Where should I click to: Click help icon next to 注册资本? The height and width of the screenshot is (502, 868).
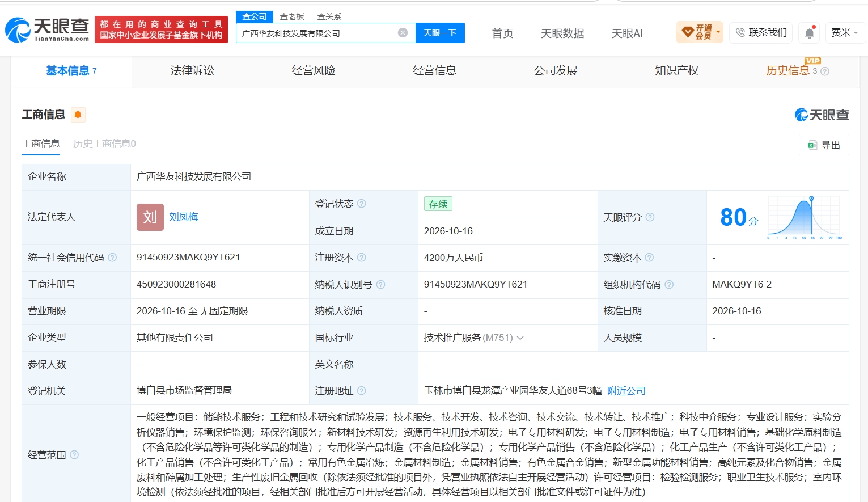362,258
